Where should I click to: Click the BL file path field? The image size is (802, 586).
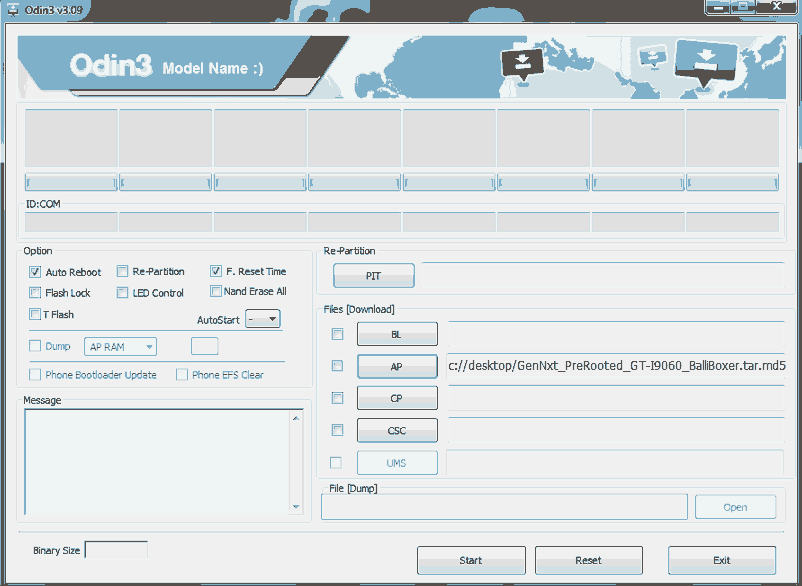(x=616, y=334)
